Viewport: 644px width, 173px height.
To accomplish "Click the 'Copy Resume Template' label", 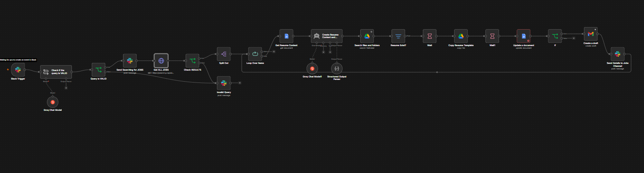I will tap(461, 45).
